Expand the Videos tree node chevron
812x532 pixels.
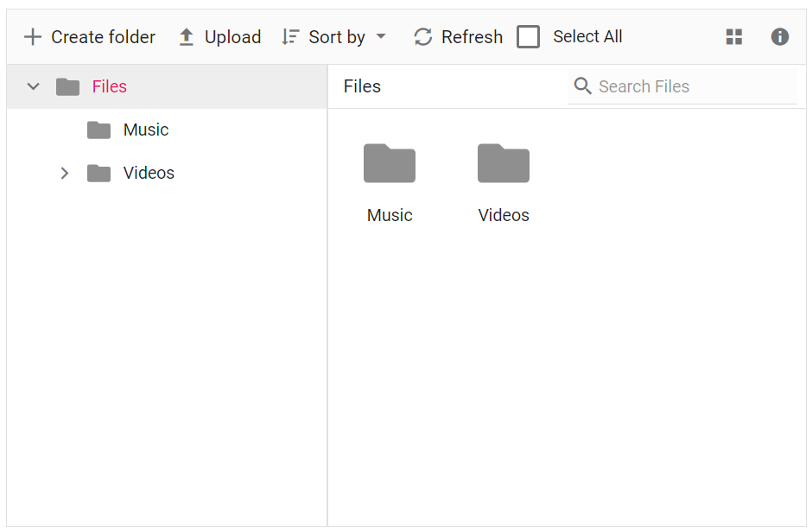(x=64, y=173)
